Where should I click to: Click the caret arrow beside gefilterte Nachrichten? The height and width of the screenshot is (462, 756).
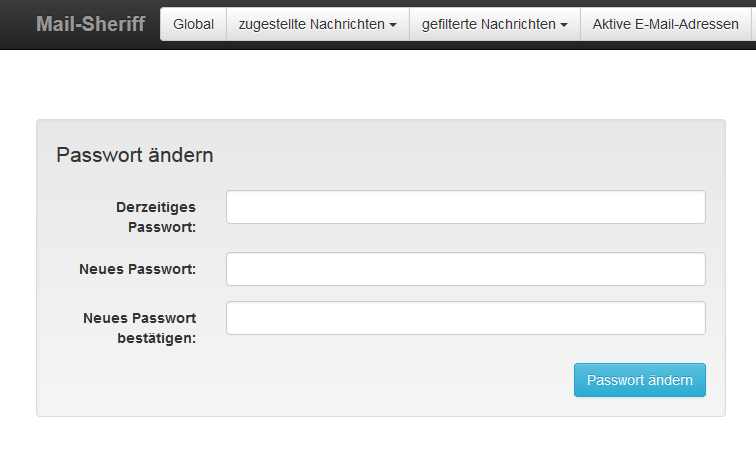564,25
